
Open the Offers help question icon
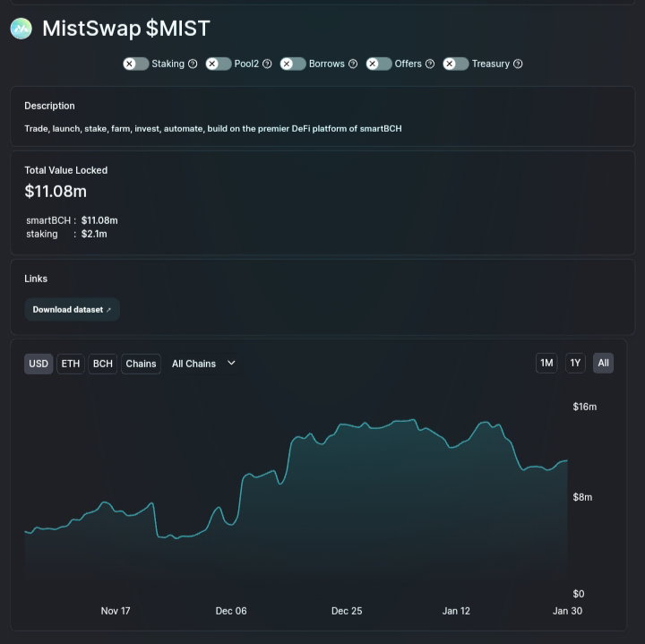tap(430, 64)
